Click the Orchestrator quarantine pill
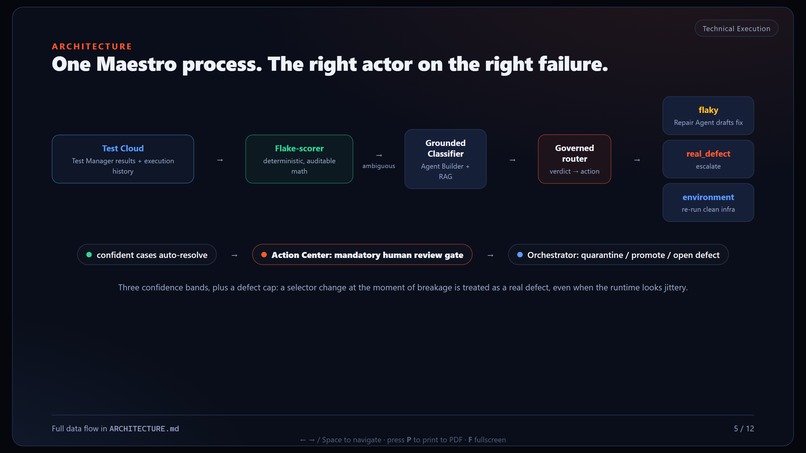 tap(618, 255)
